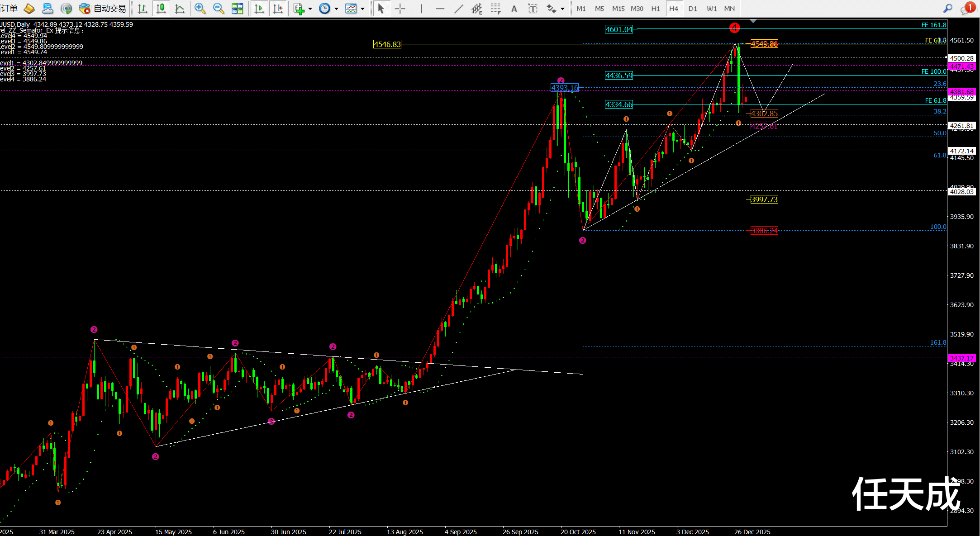Screen dimensions: 980x536
Task: Click the 订单 new order button
Action: [9, 8]
